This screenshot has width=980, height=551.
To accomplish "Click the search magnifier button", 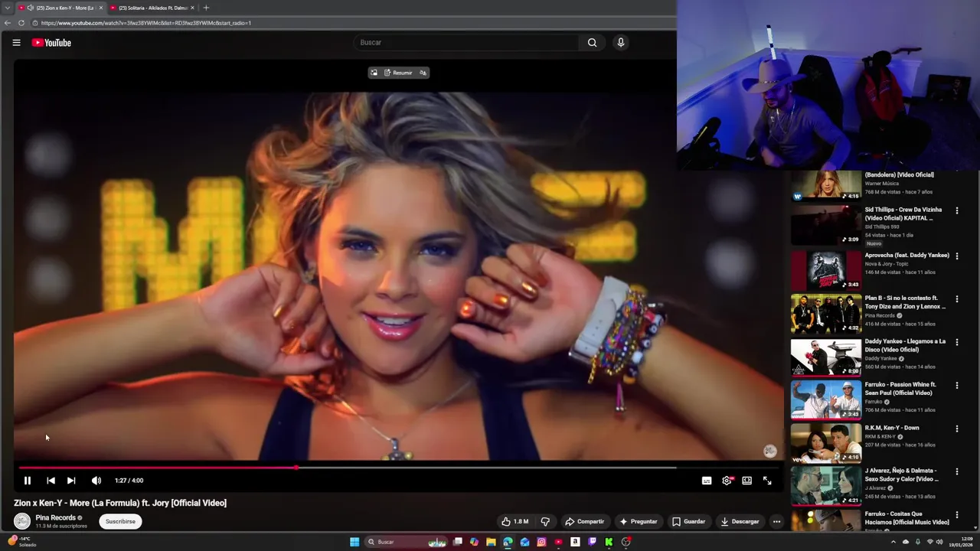I will click(592, 43).
